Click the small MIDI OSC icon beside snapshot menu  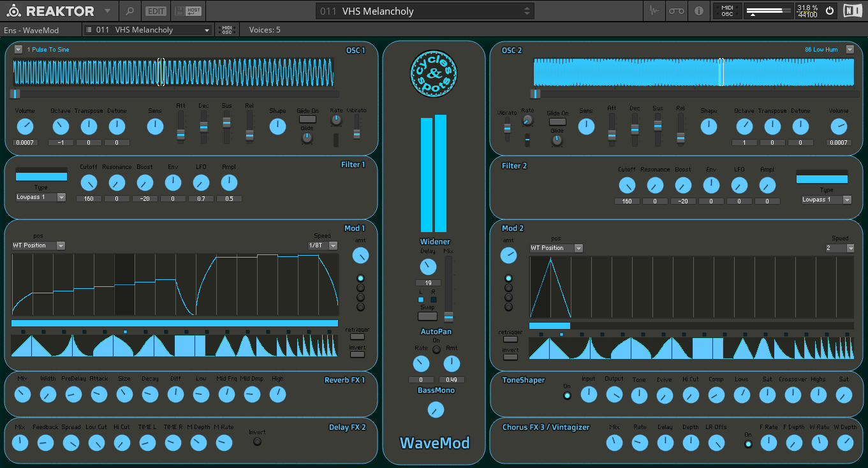click(x=226, y=30)
